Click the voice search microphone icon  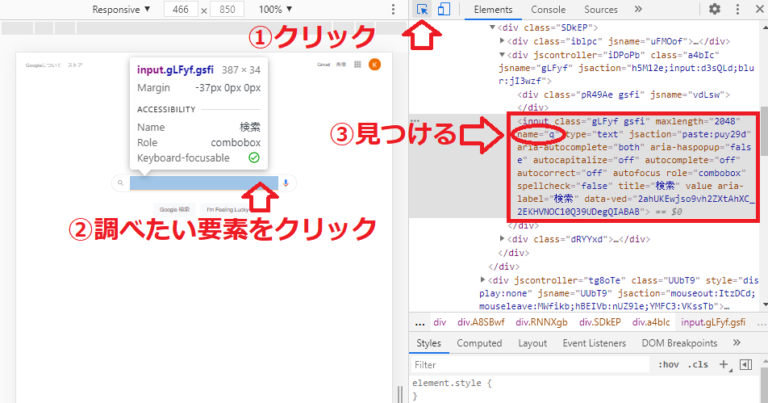click(286, 183)
